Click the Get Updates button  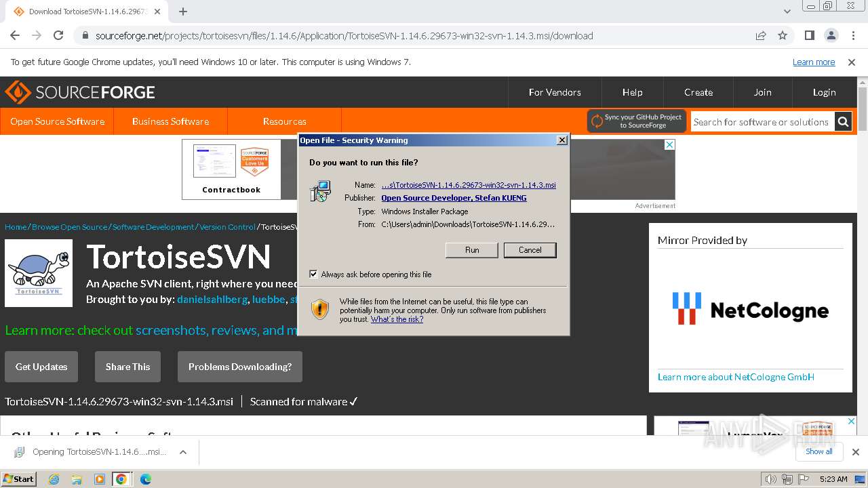41,367
